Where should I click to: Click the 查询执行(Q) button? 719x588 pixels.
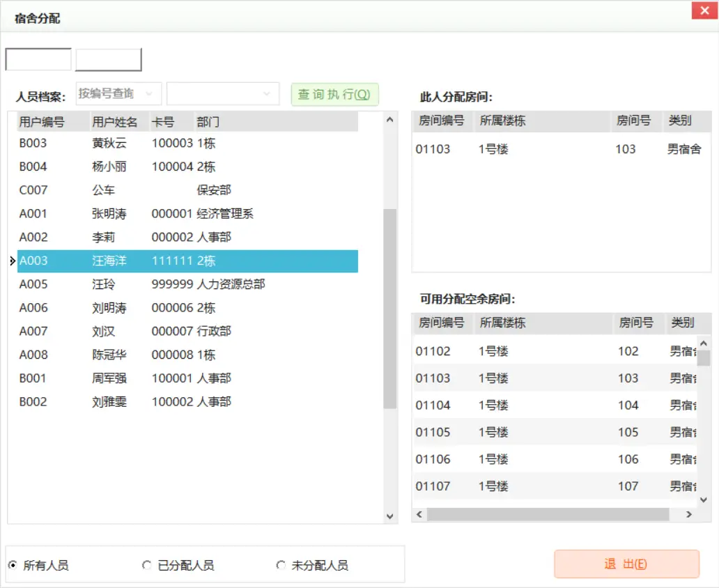point(334,94)
